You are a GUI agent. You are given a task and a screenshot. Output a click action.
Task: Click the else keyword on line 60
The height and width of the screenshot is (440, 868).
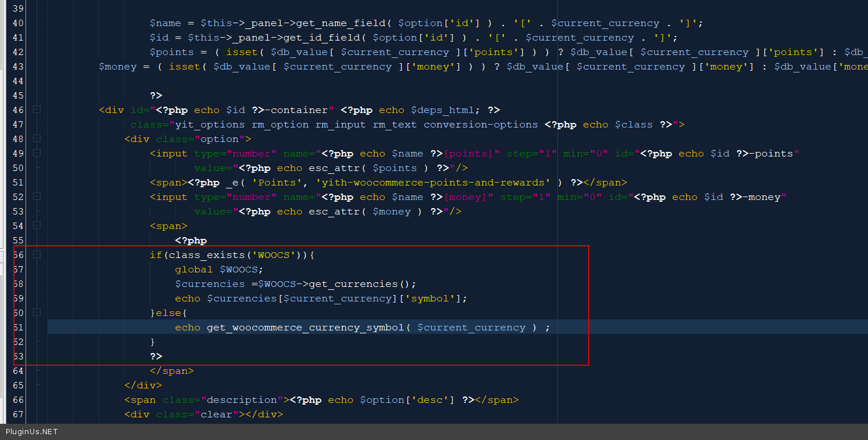(169, 313)
